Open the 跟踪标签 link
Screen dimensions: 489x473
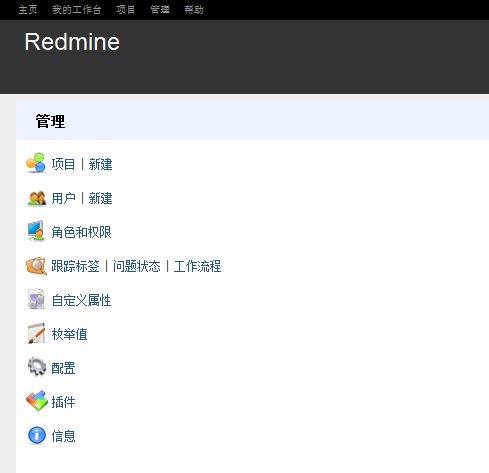point(75,266)
